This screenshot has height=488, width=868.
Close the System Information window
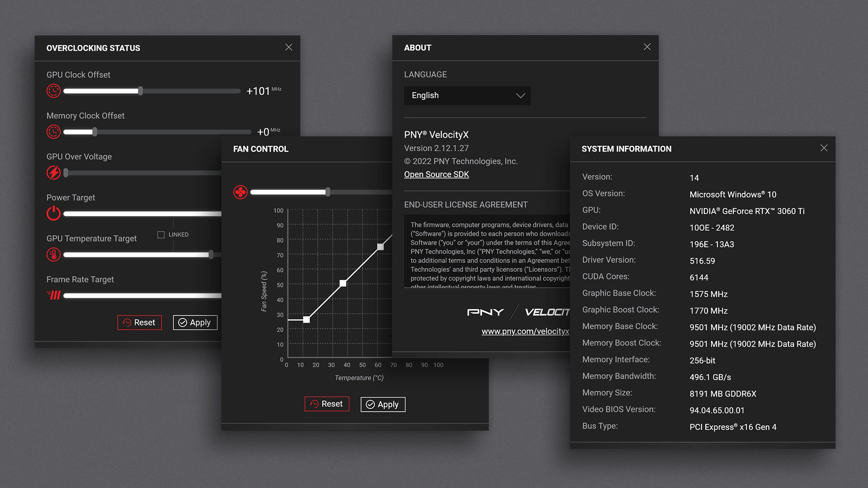(824, 148)
